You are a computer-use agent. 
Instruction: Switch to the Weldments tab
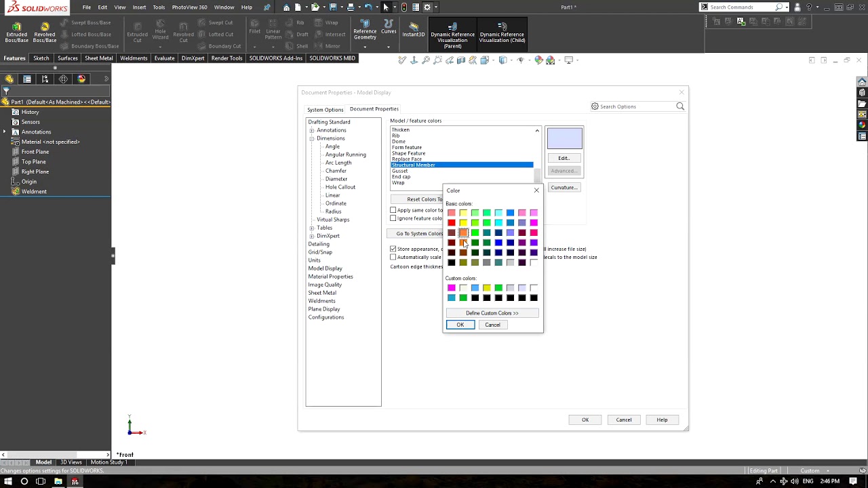134,58
